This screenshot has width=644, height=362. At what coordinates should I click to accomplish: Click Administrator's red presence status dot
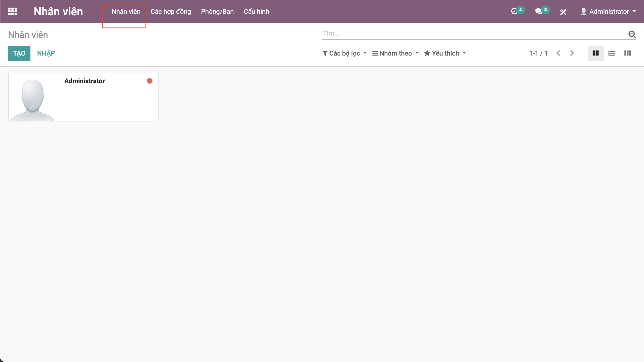click(x=150, y=81)
